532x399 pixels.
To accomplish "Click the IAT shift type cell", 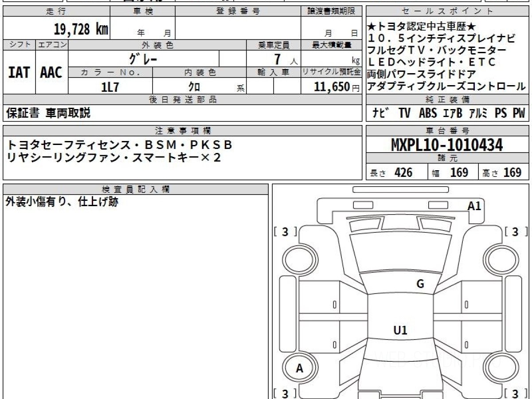I will click(19, 72).
